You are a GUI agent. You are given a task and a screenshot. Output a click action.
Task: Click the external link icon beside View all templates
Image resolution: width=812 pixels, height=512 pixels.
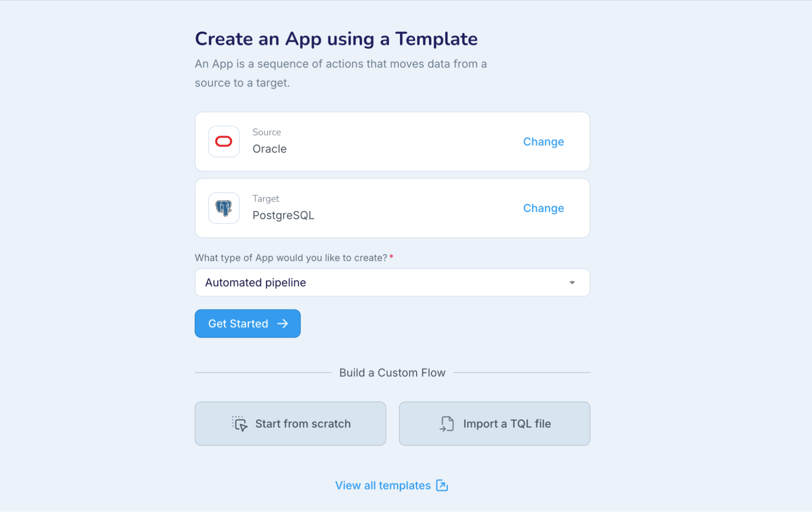pyautogui.click(x=442, y=485)
